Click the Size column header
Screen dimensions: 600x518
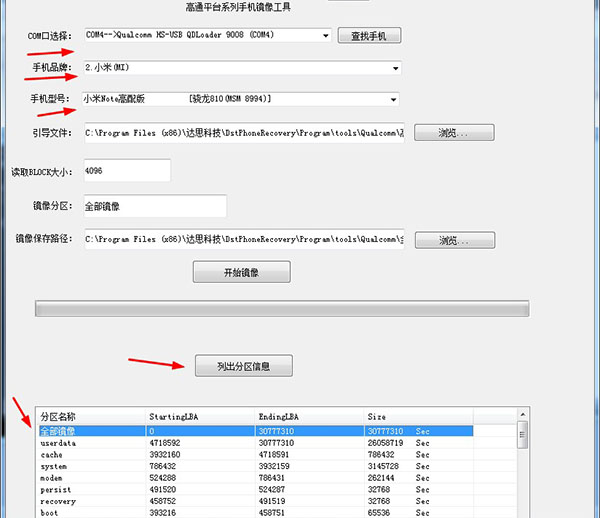[418, 417]
